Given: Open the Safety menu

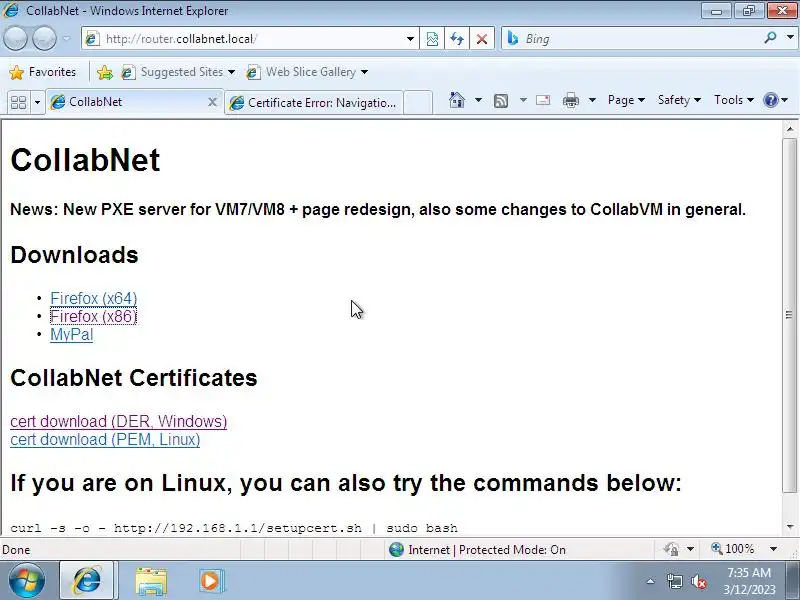Looking at the screenshot, I should coord(679,100).
